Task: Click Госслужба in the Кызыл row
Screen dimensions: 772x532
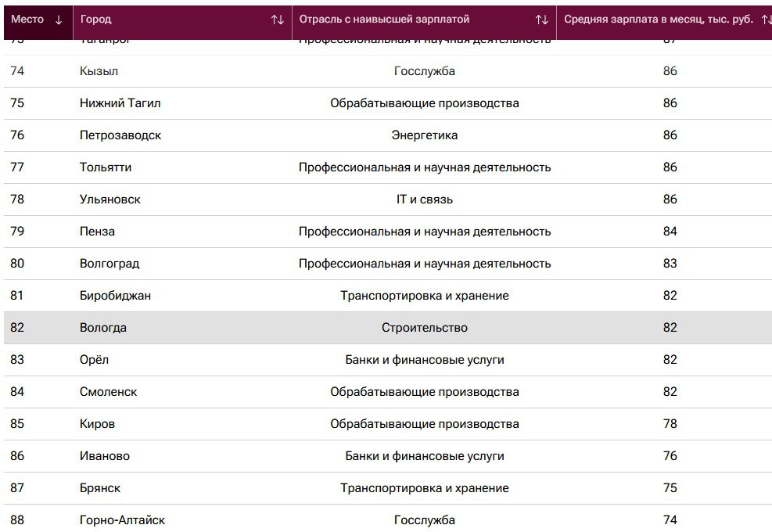Action: click(425, 71)
